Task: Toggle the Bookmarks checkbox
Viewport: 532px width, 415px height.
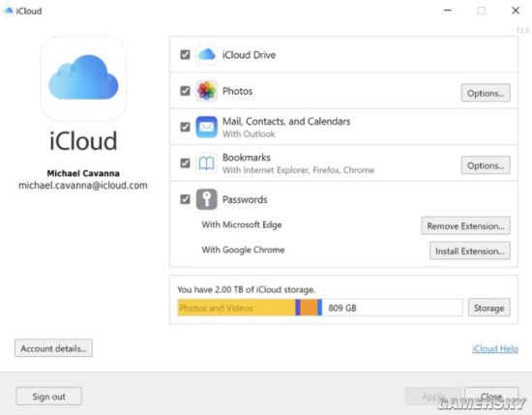Action: pos(185,163)
